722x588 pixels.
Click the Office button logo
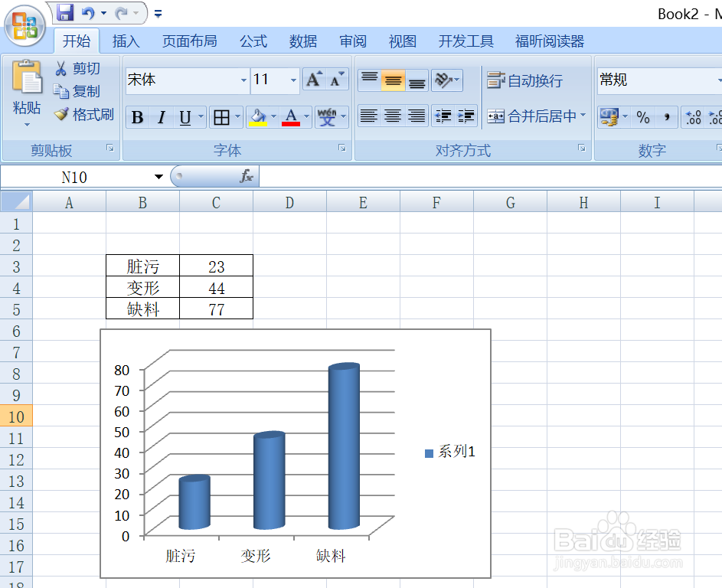25,25
